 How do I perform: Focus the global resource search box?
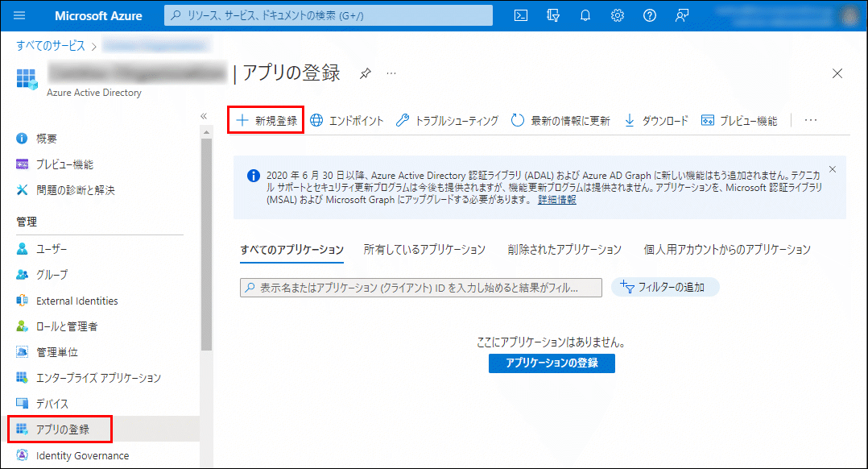pyautogui.click(x=329, y=15)
